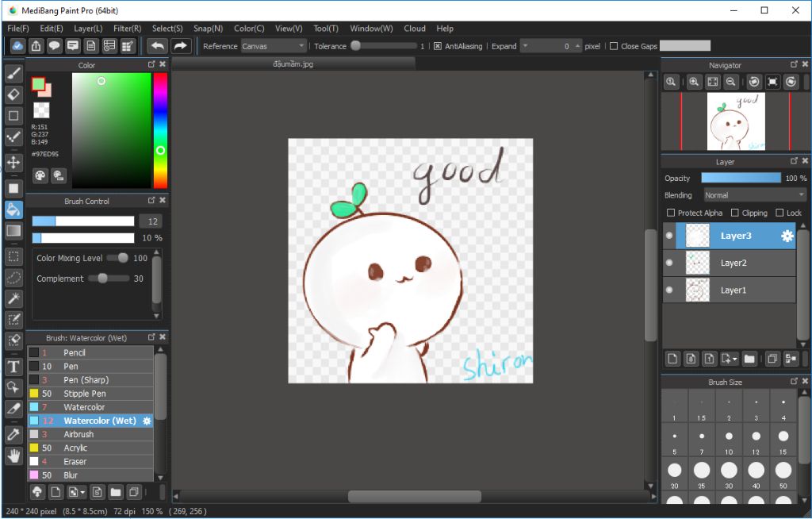The height and width of the screenshot is (519, 812).
Task: Float the Brush Control panel
Action: (x=151, y=200)
